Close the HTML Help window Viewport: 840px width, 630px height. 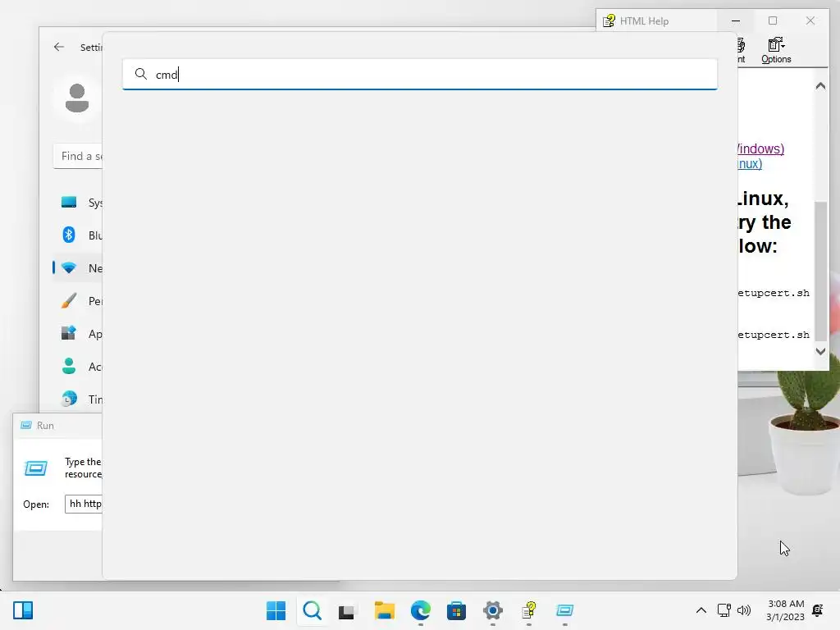pyautogui.click(x=810, y=21)
